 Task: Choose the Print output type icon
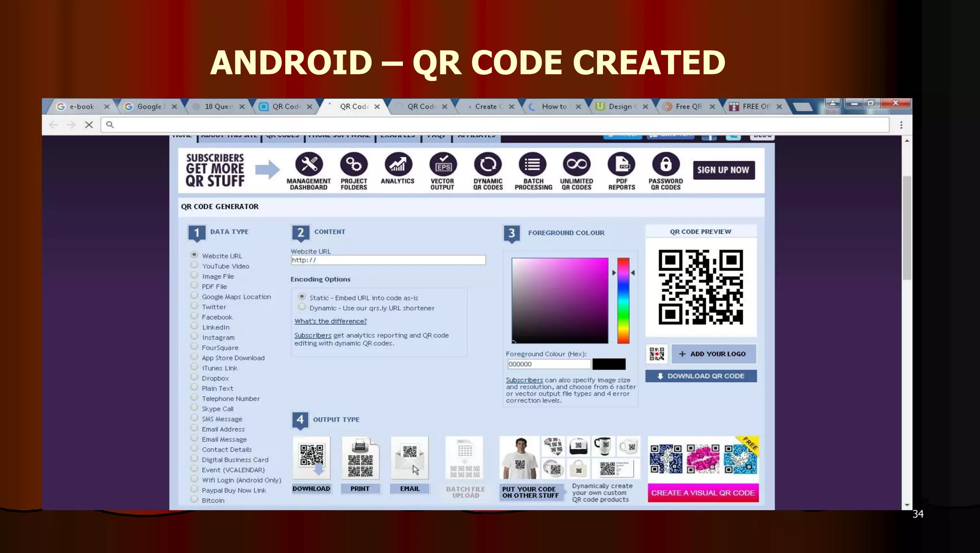pyautogui.click(x=360, y=458)
